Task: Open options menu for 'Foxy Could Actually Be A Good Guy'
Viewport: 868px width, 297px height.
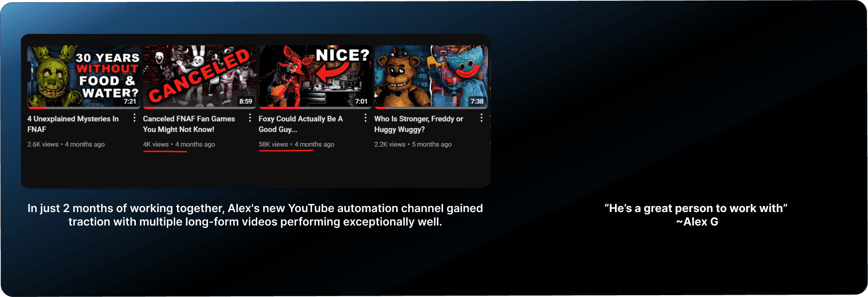Action: tap(366, 118)
